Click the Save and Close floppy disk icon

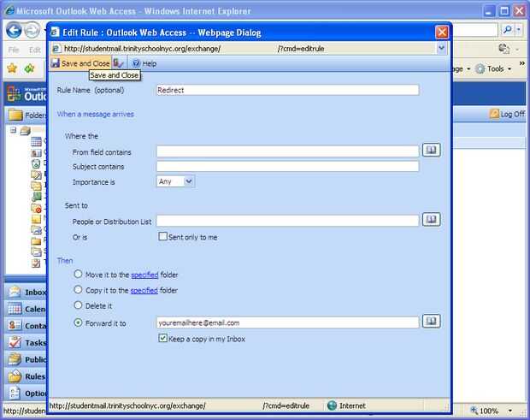click(x=56, y=63)
